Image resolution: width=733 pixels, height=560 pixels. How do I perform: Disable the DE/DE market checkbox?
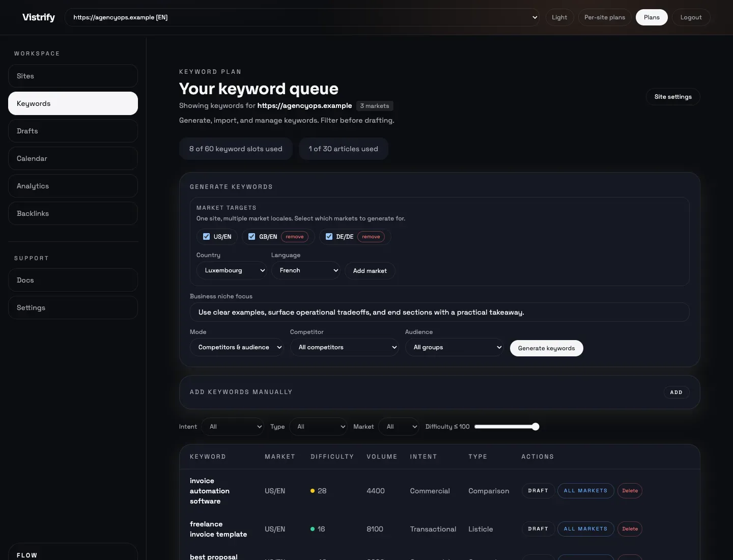click(x=329, y=237)
